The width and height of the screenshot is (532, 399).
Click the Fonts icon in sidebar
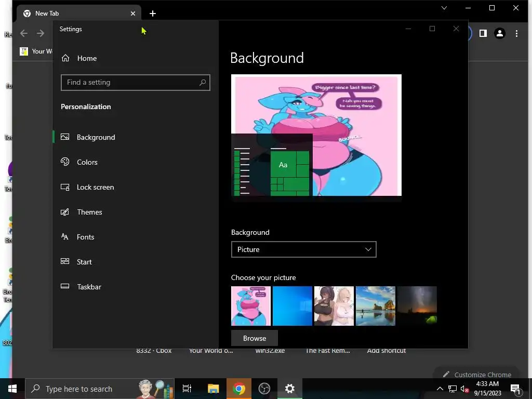pos(65,236)
